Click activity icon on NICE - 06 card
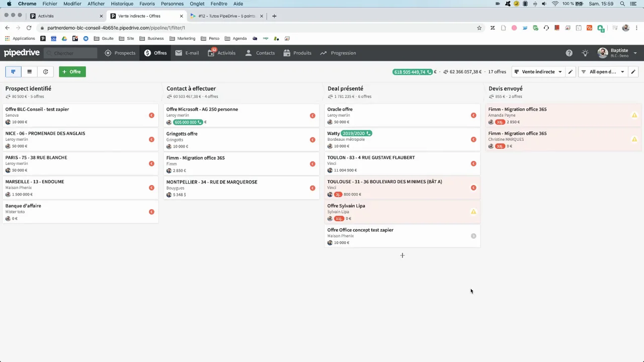644x362 pixels. (x=151, y=140)
